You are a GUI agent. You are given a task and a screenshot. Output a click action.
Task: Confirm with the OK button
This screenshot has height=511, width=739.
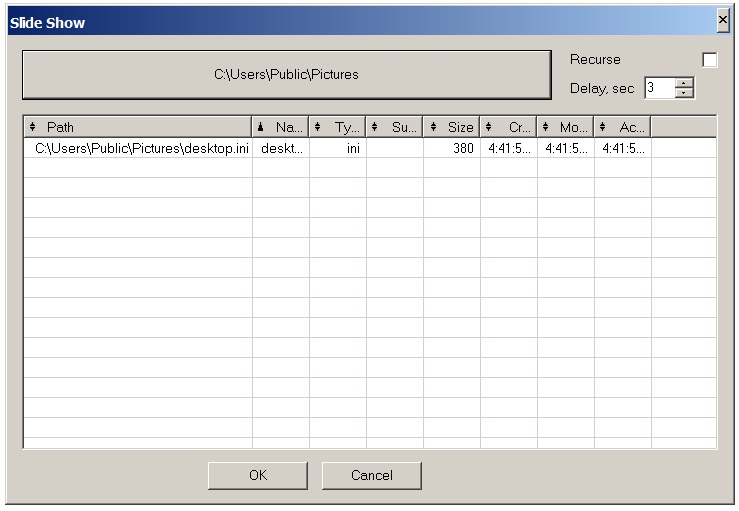[x=258, y=475]
